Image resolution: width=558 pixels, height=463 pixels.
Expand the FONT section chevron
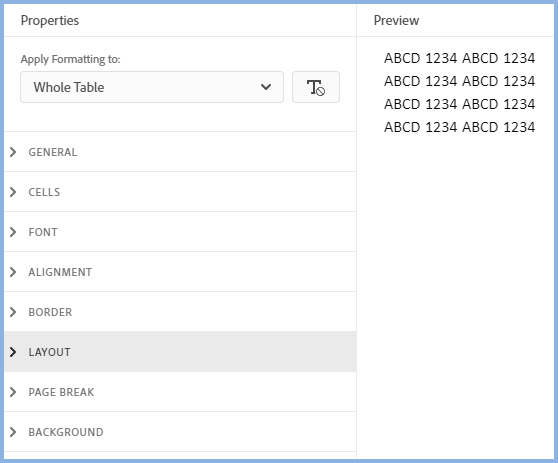click(x=13, y=232)
